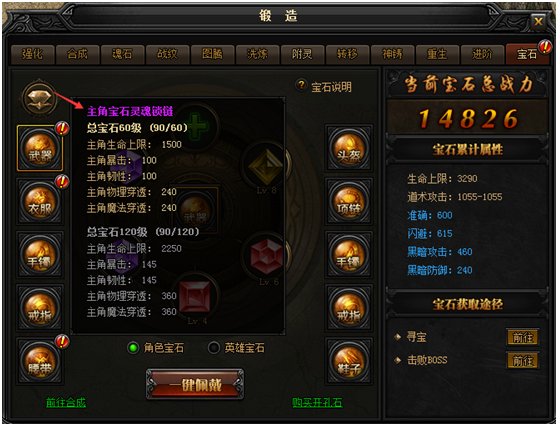Screen dimensions: 558x426
Task: Choose the 英雄宝石 radio option
Action: [x=214, y=348]
